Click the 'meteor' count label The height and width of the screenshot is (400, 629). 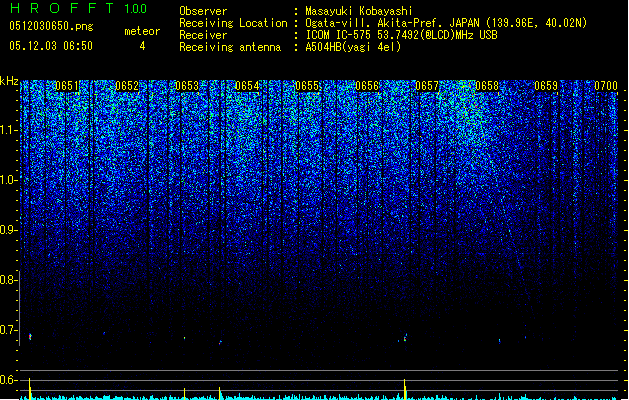coord(142,31)
